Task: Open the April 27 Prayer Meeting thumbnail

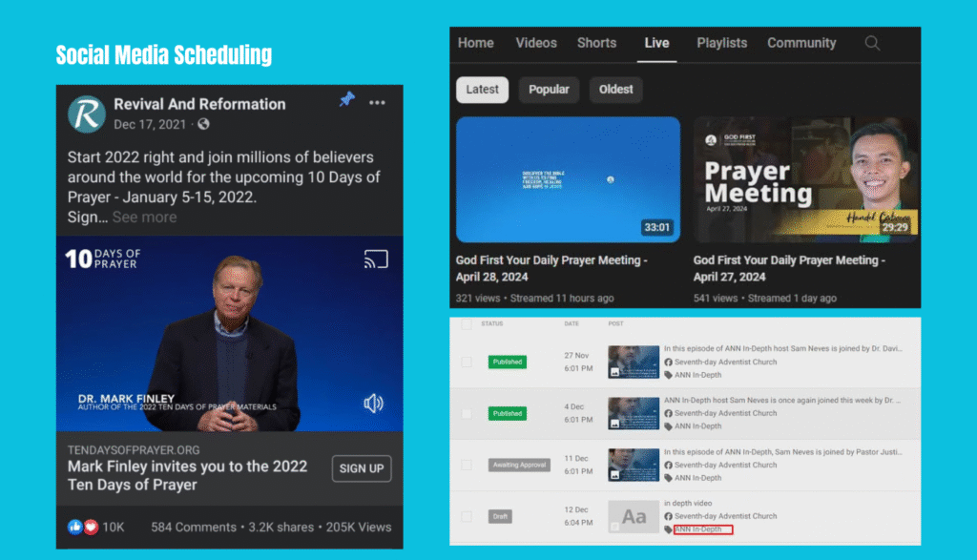Action: pyautogui.click(x=806, y=179)
